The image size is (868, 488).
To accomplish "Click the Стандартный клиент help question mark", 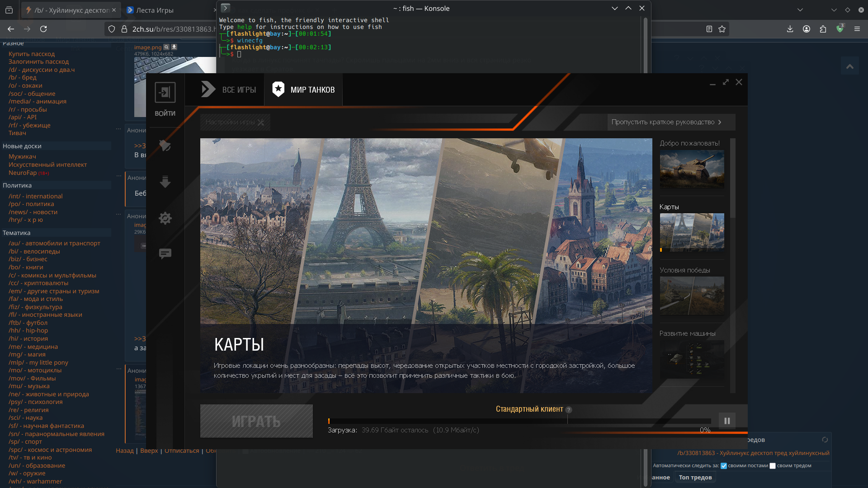I will [x=569, y=410].
